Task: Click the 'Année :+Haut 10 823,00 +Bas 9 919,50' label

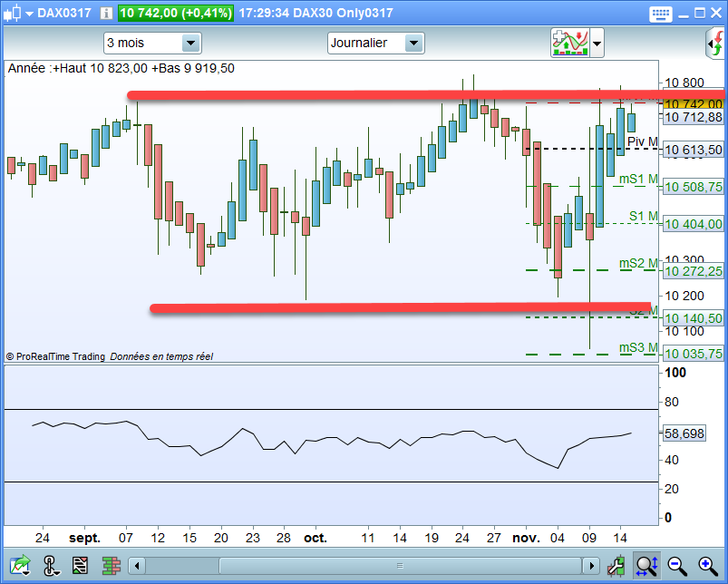Action: (x=121, y=68)
